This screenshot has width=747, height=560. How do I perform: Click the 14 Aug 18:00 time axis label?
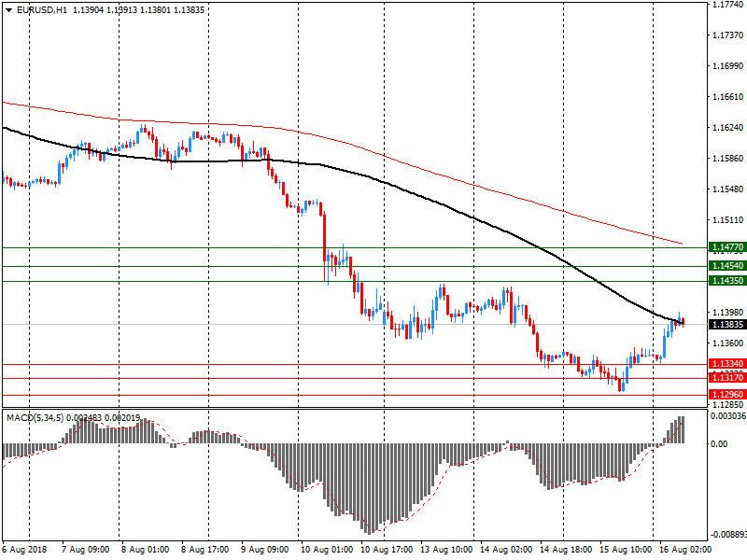(566, 550)
